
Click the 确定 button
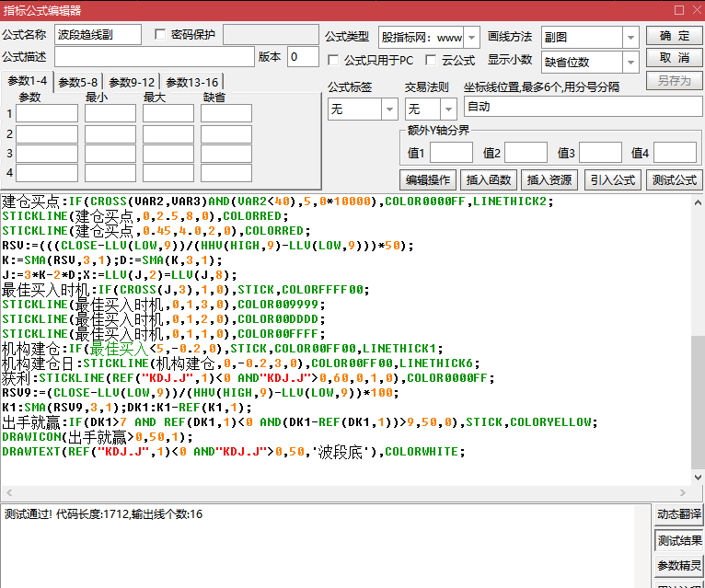pyautogui.click(x=674, y=36)
